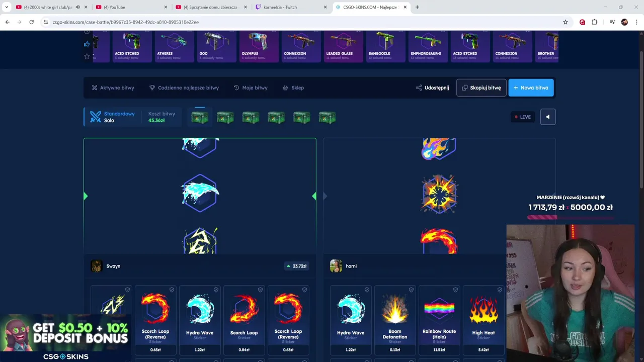View site information icon in address bar

[46, 22]
